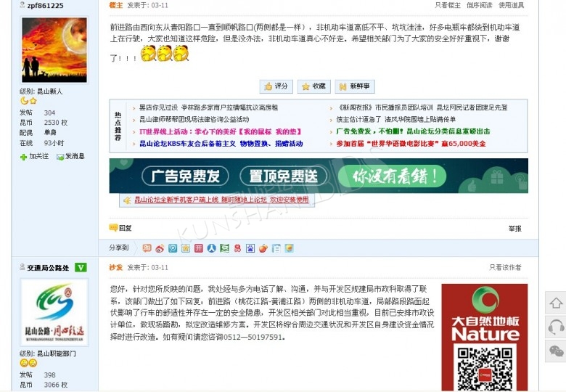Click the 新鲜事 button
Screen dimensions: 566x392
pyautogui.click(x=355, y=86)
